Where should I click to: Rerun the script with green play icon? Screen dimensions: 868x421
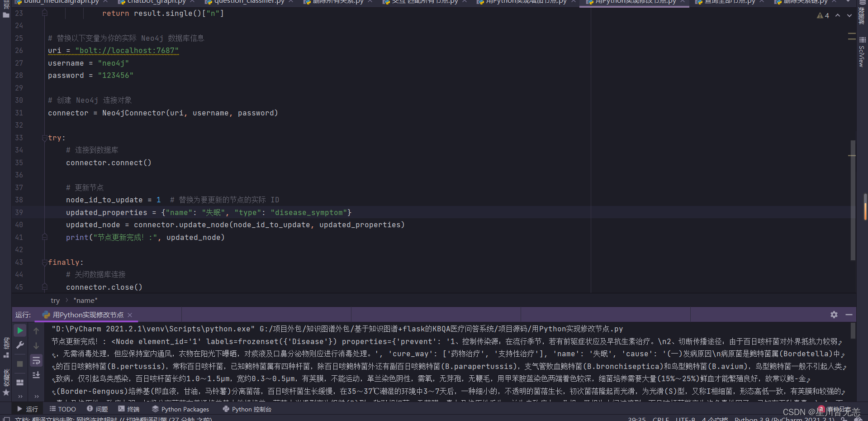point(20,331)
